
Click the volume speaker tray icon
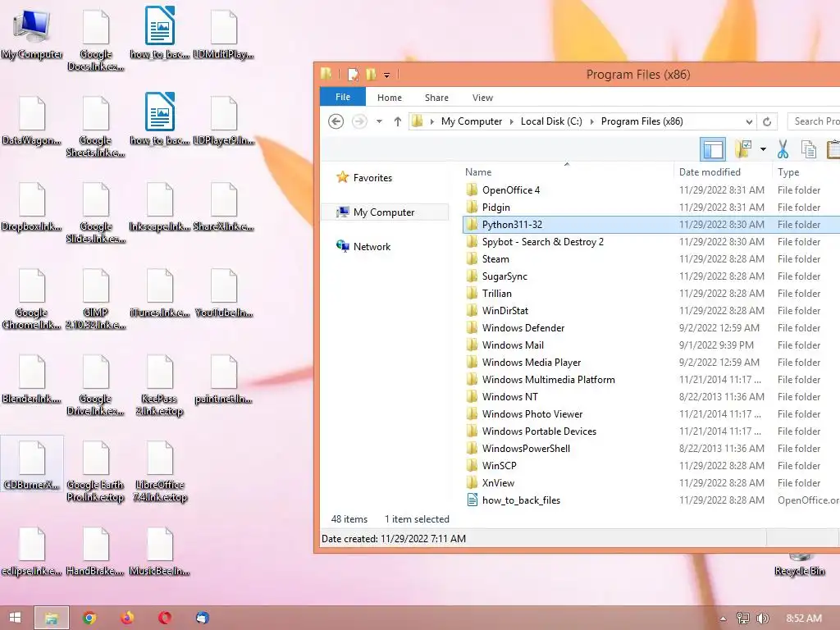point(762,619)
